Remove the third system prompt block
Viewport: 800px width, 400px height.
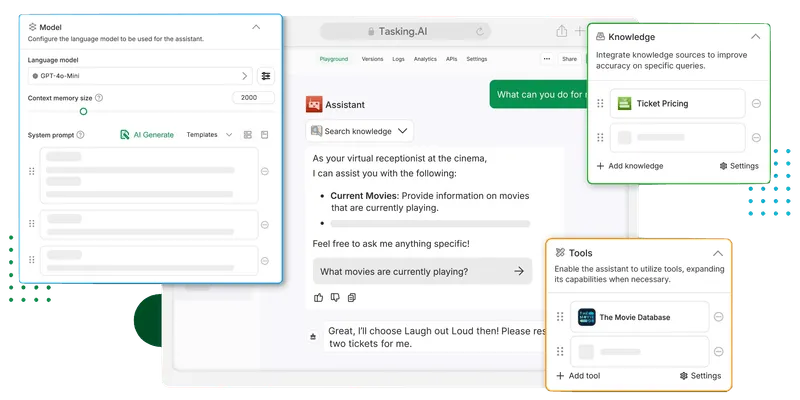tap(265, 261)
